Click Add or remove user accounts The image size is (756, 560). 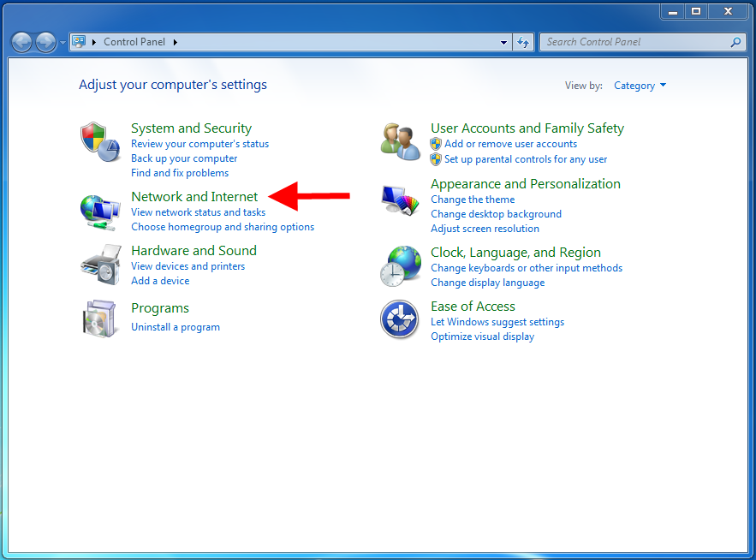pyautogui.click(x=510, y=144)
